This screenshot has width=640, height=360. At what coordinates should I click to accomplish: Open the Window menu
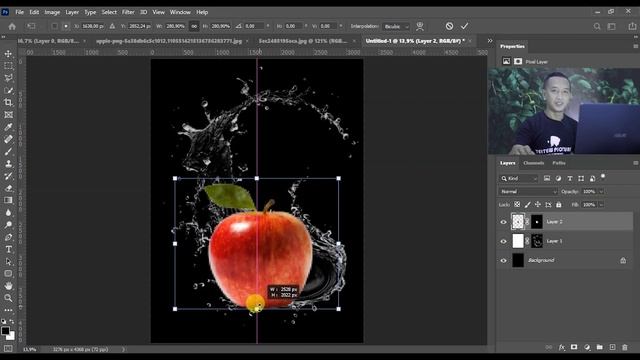[180, 12]
